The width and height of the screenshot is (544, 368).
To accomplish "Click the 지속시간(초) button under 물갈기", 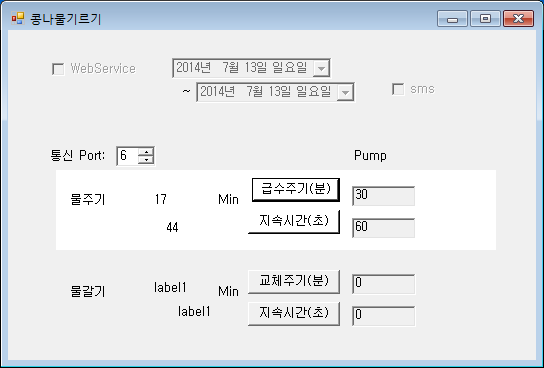I will [294, 314].
